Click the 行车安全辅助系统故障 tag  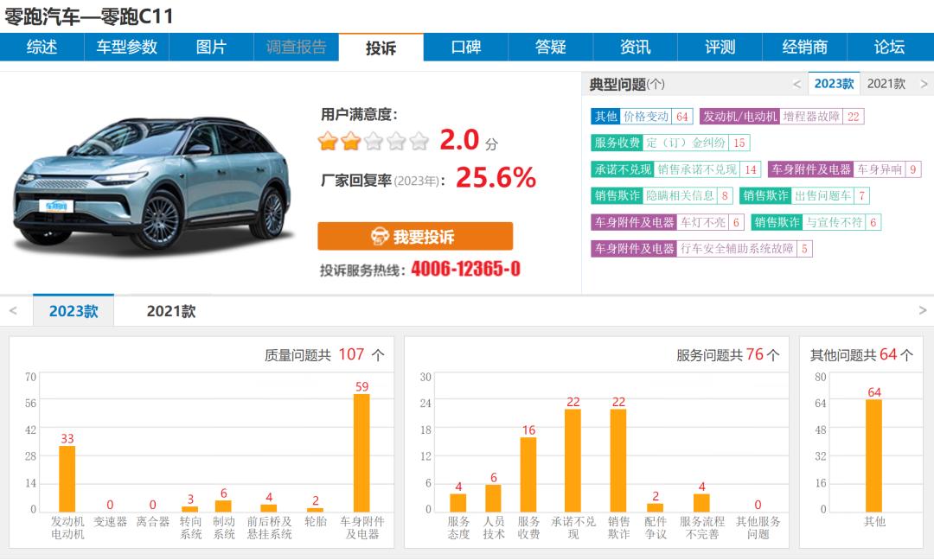(x=735, y=249)
